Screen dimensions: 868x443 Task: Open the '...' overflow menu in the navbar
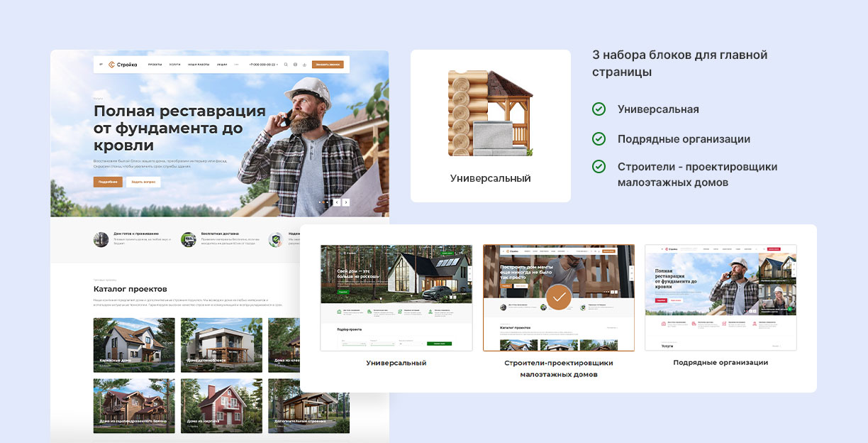[x=237, y=64]
